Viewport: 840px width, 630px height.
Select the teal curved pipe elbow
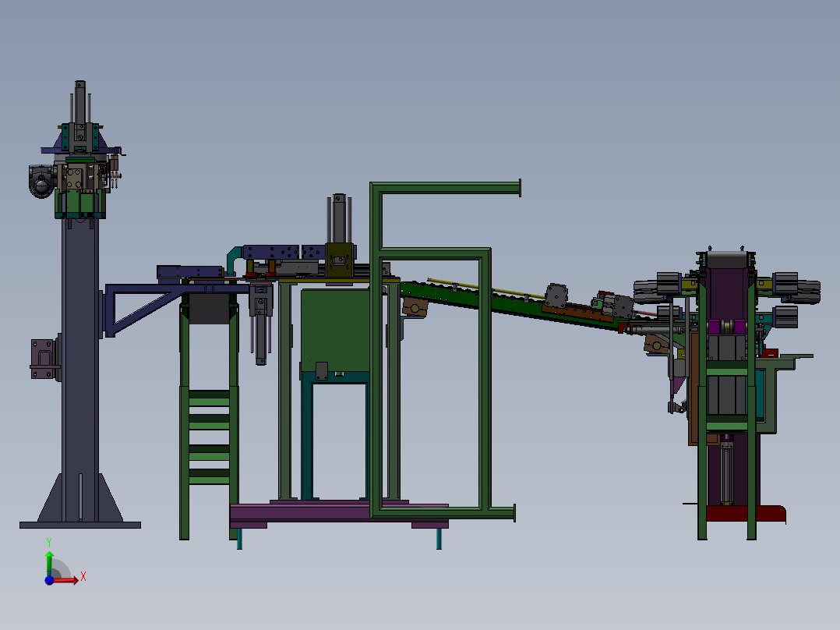tap(234, 259)
